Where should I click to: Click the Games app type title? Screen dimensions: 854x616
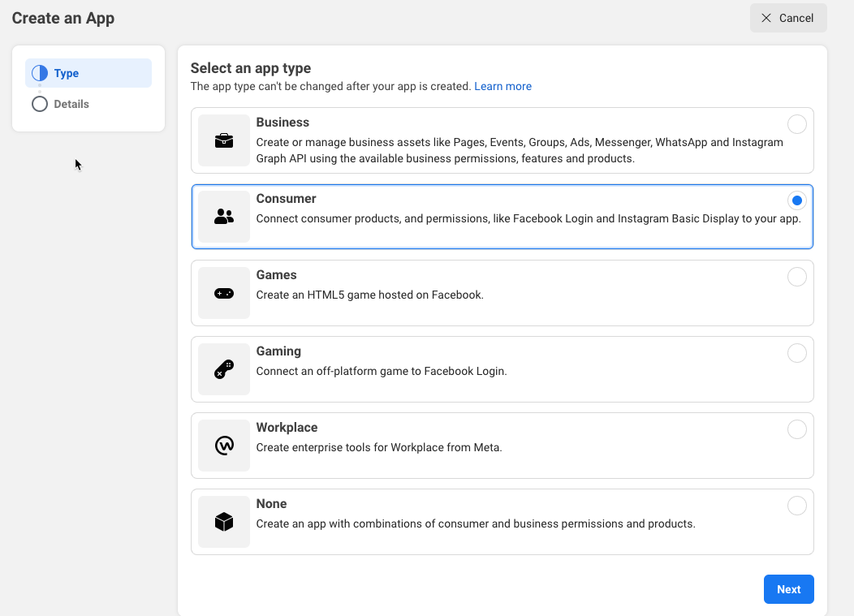coord(276,274)
